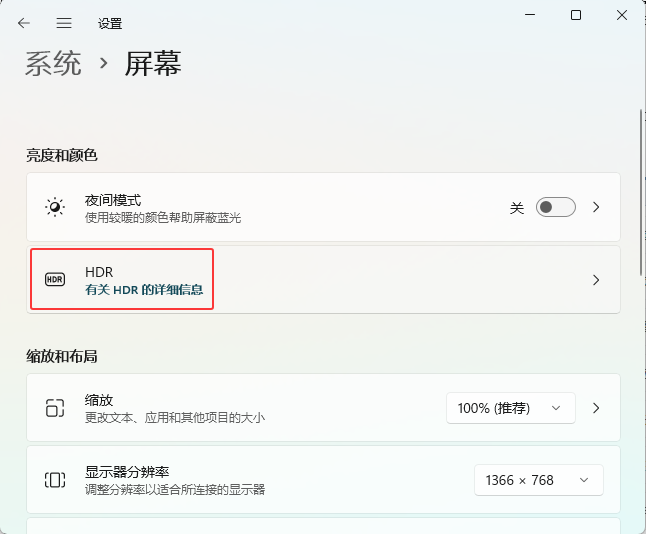
Task: Toggle the 夜间模式 switch on
Action: click(555, 207)
